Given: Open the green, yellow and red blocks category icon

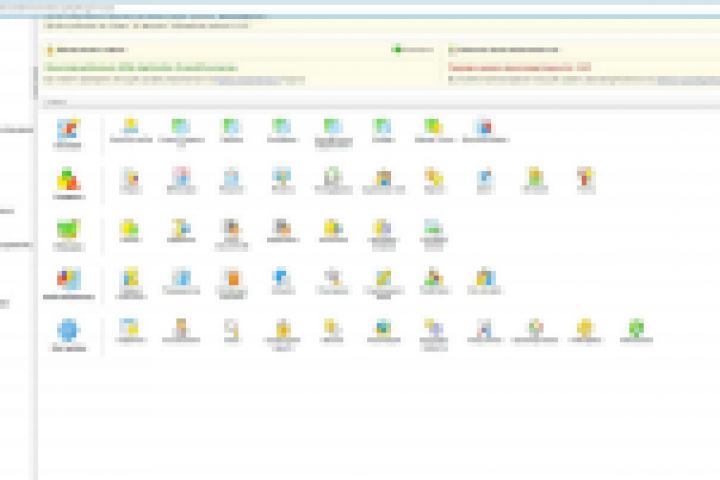Looking at the screenshot, I should 68,179.
